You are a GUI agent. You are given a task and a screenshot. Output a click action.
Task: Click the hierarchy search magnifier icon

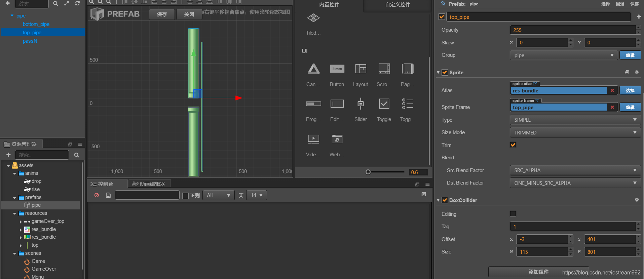tap(55, 3)
